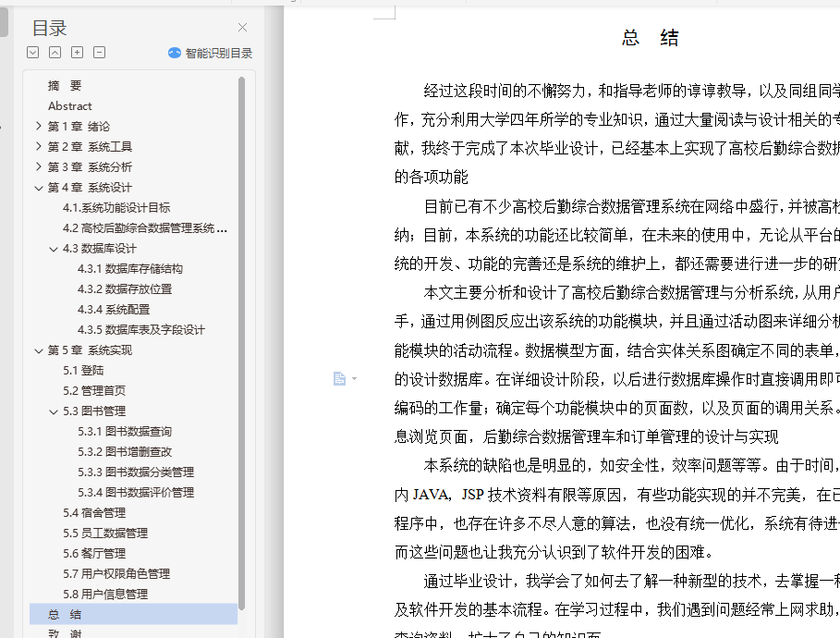Go to 5.3.3 图书数据分类管理

(136, 472)
